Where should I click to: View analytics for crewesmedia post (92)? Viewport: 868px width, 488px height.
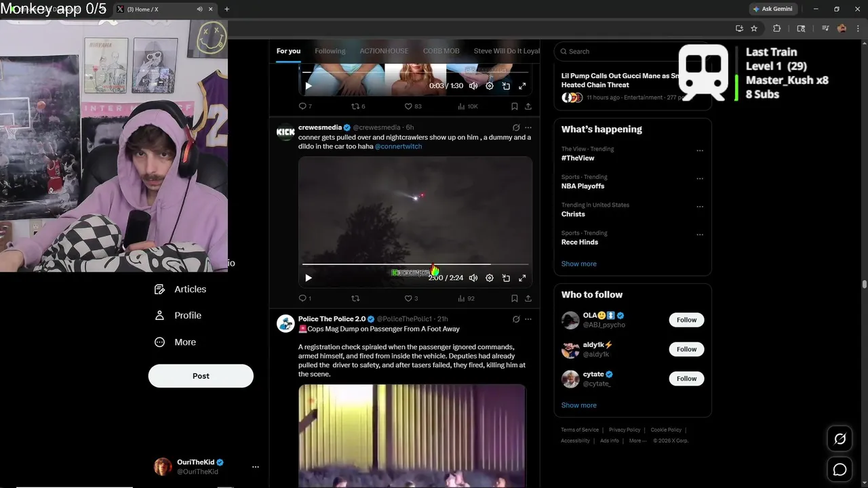(466, 298)
